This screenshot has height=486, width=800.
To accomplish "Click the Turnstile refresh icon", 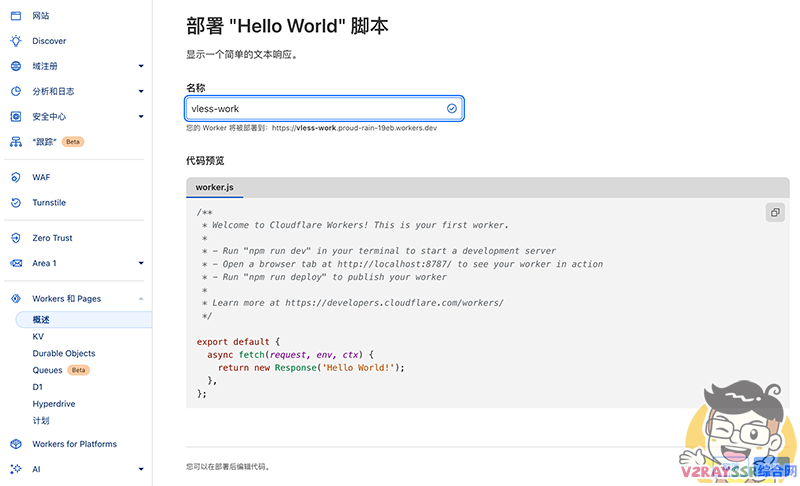I will (x=15, y=202).
